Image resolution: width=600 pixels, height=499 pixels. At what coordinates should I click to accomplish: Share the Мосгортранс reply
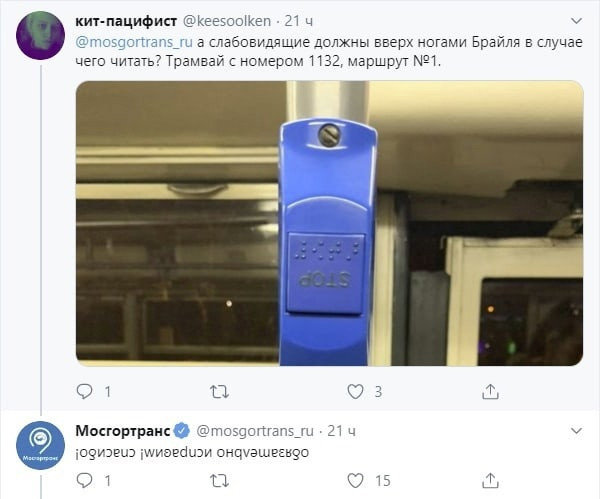coord(490,480)
